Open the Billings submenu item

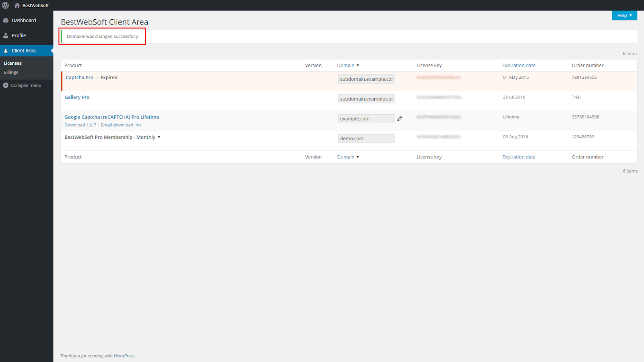click(11, 72)
